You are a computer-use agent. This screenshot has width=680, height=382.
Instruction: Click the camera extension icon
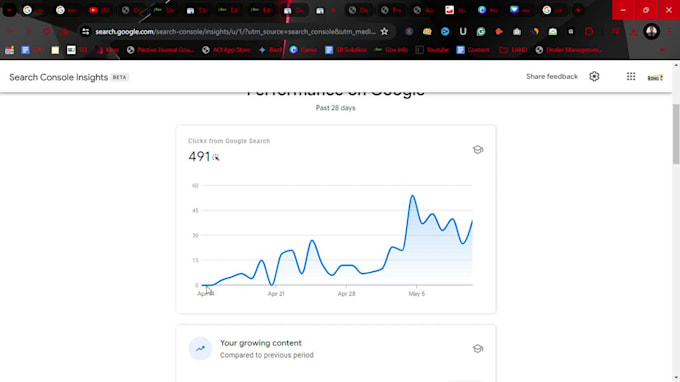coord(517,32)
